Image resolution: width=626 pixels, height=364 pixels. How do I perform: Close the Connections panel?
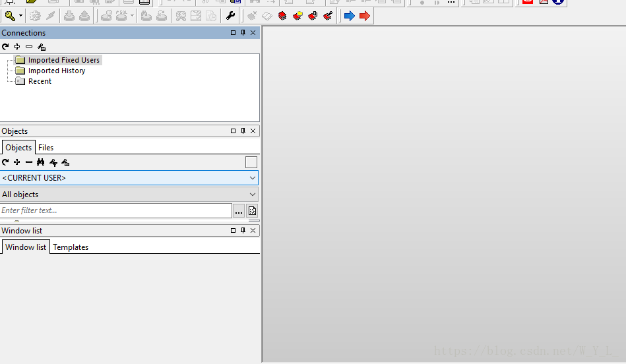click(x=253, y=33)
